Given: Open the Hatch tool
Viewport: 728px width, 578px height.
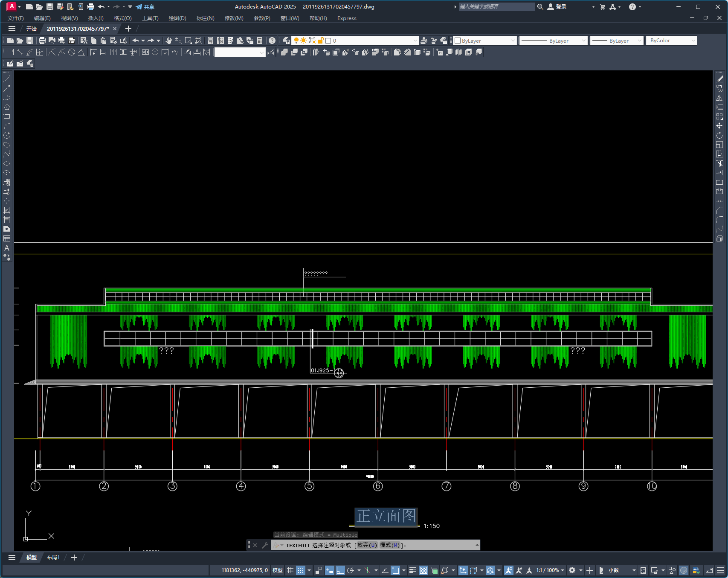Looking at the screenshot, I should click(x=7, y=210).
